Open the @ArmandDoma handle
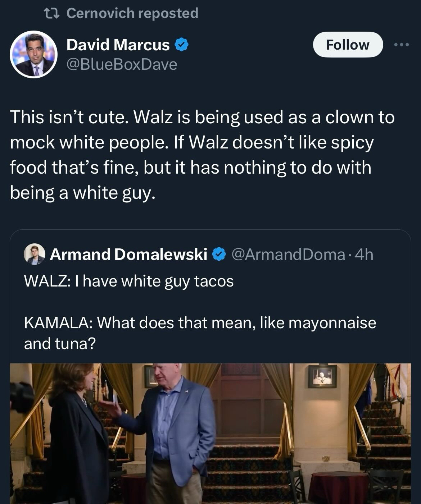421x504 pixels. [289, 254]
